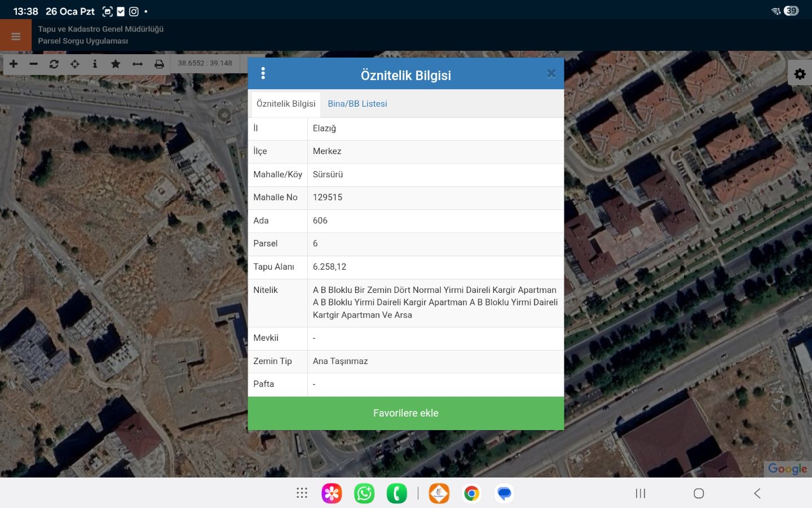Switch to the Bina/BB Listesi tab

coord(358,104)
